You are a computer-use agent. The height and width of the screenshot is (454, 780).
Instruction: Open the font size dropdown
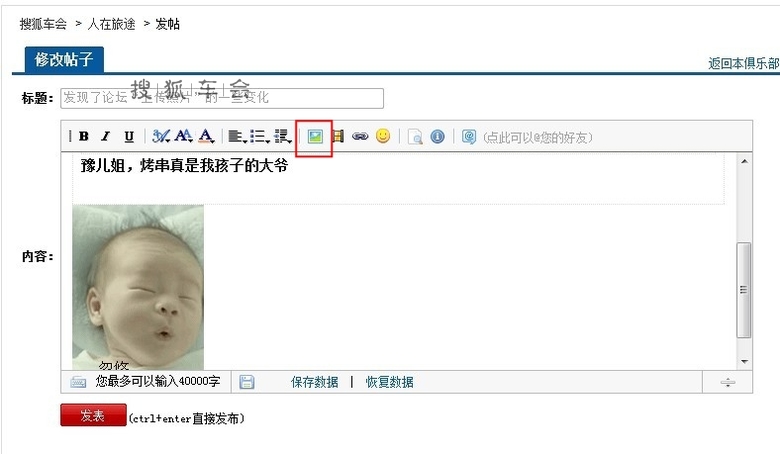coord(184,136)
